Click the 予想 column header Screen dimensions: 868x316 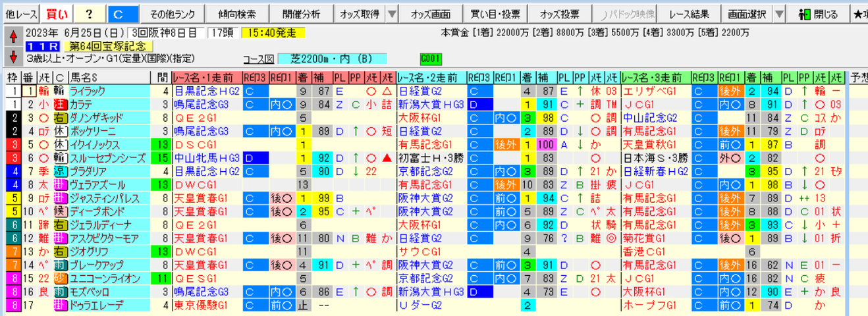point(858,76)
